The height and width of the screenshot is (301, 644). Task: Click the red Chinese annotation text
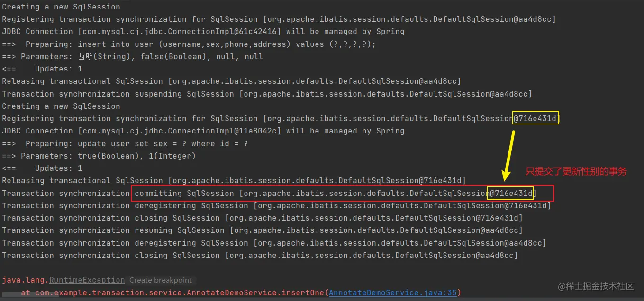(576, 172)
